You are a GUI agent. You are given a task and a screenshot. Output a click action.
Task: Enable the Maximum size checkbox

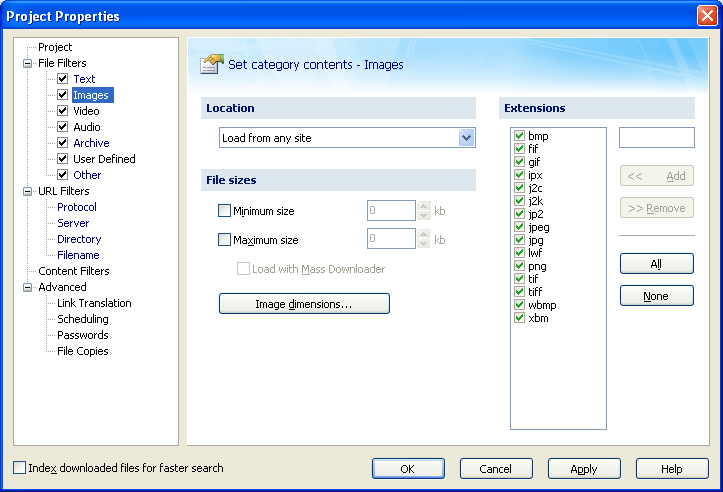coord(224,240)
